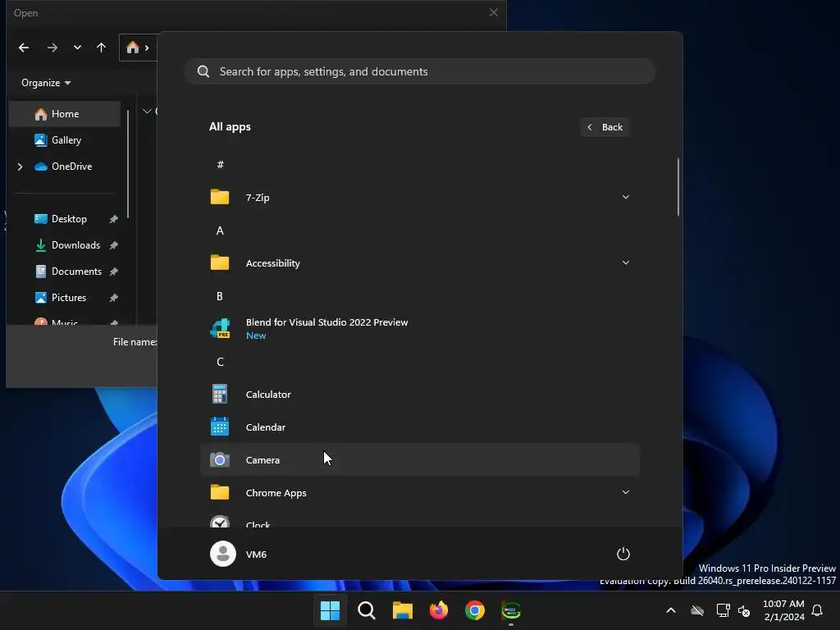Click the Home address bar icon
Screen dimensions: 840x630
click(x=132, y=48)
